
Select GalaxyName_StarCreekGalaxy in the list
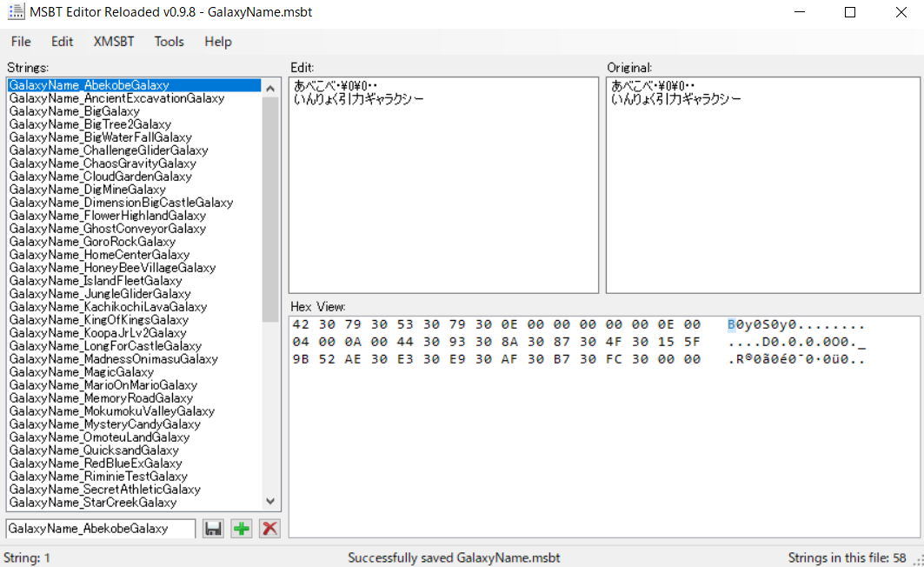coord(93,503)
